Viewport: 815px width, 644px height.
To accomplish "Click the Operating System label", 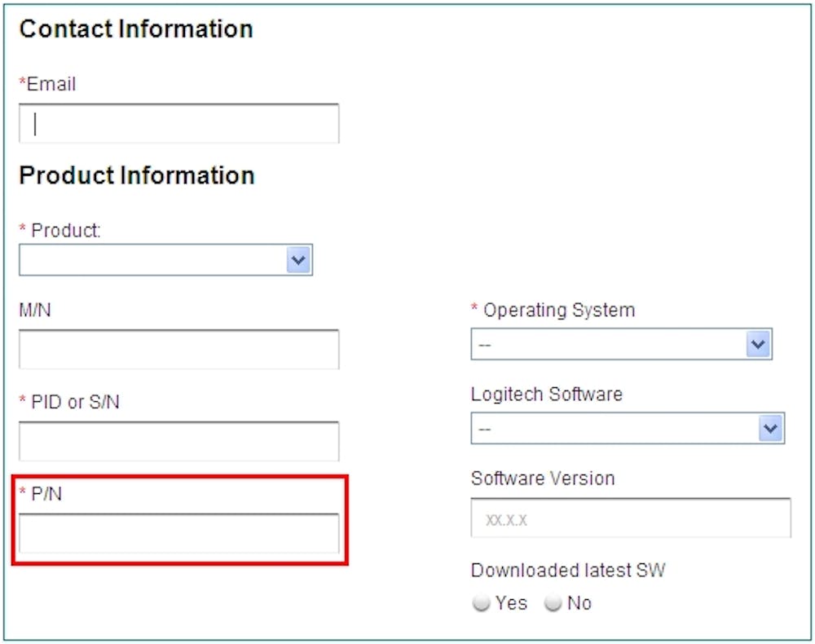I will click(x=558, y=310).
